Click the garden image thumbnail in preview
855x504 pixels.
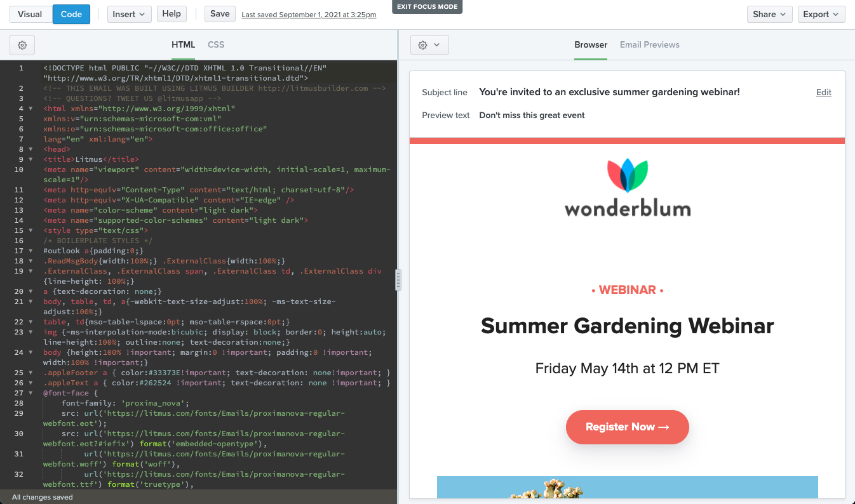coord(628,487)
